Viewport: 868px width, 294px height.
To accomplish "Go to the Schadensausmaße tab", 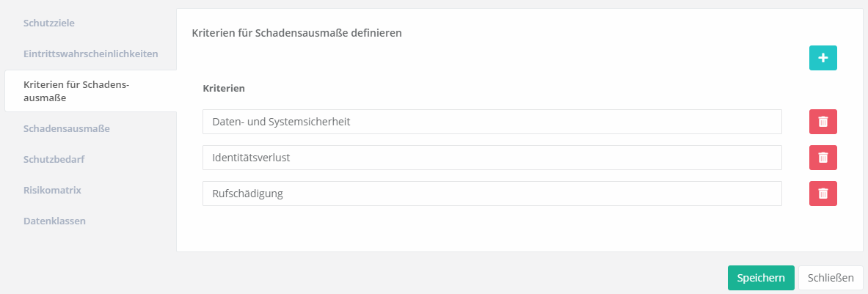I will point(67,128).
